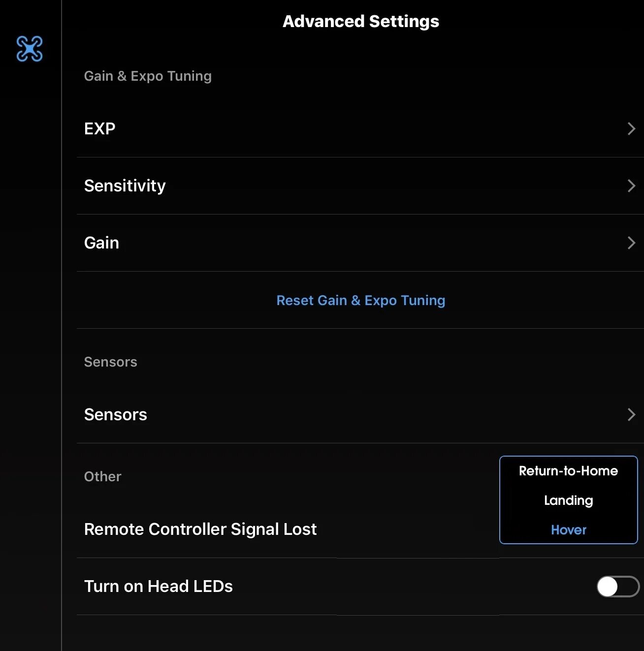Viewport: 644px width, 651px height.
Task: Toggle the Turn on Head LEDs switch
Action: (618, 587)
